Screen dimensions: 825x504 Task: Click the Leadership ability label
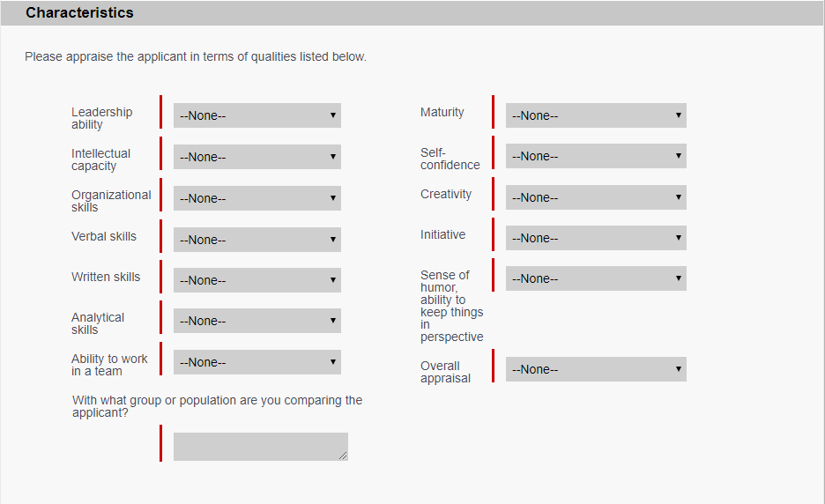click(x=101, y=118)
